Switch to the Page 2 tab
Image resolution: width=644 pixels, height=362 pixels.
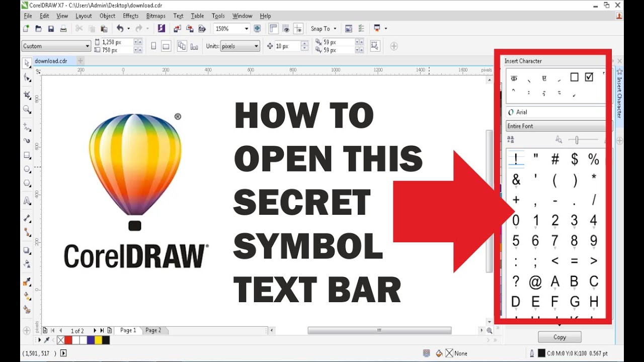click(153, 330)
